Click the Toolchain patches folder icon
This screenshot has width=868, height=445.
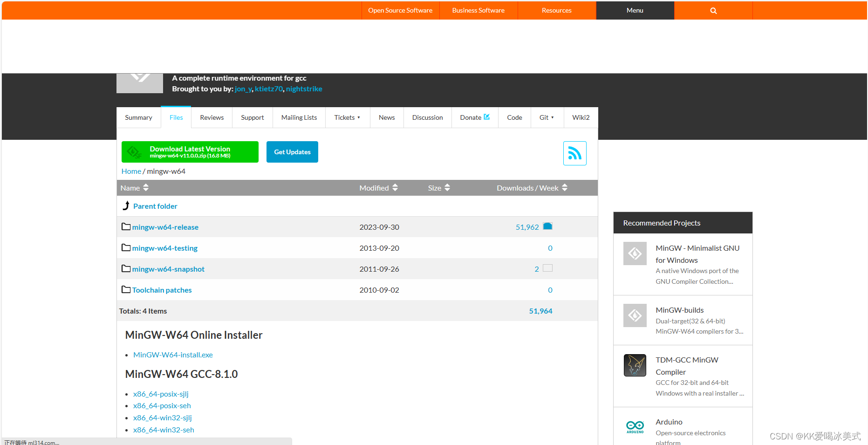126,289
